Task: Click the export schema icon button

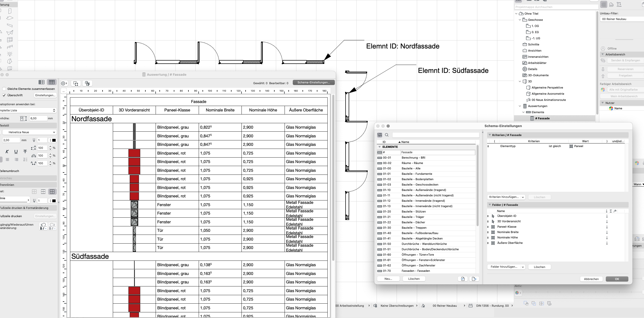Action: (474, 279)
